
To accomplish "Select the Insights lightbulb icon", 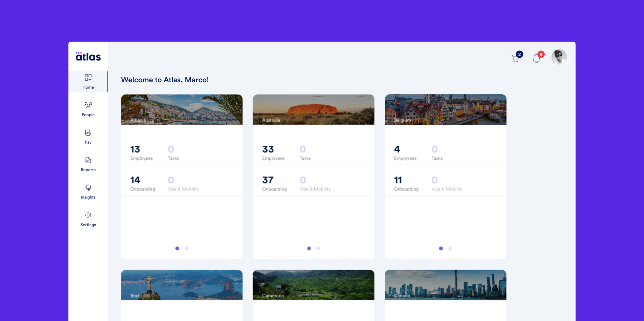I will point(88,187).
